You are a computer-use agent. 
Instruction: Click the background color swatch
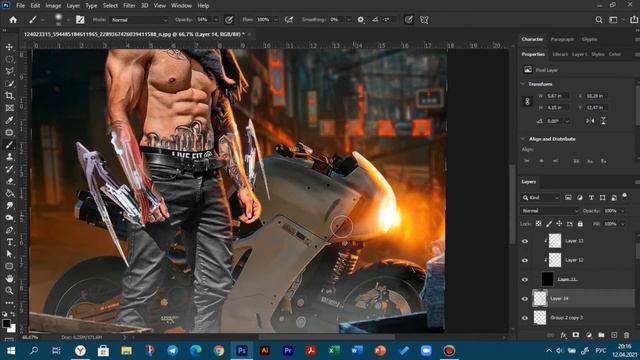click(12, 328)
